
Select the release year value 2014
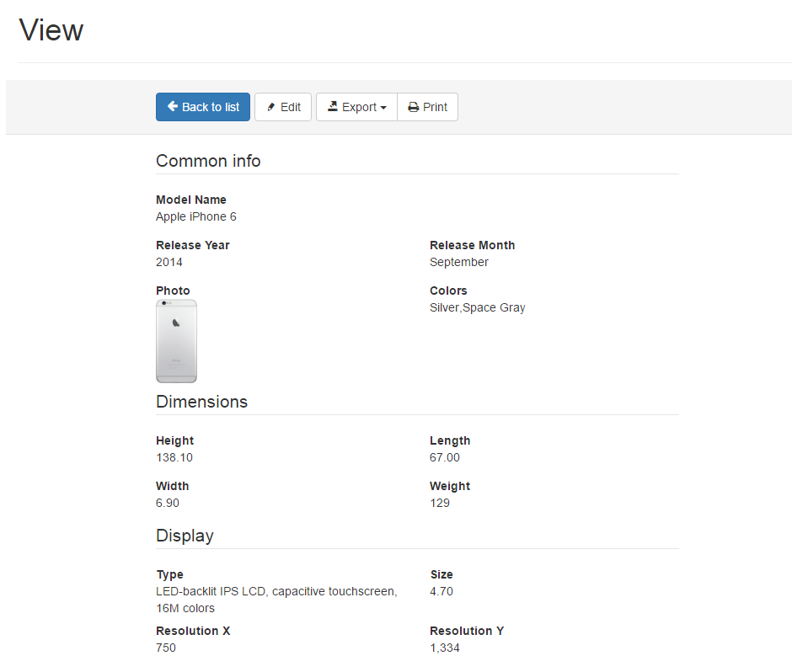(169, 262)
